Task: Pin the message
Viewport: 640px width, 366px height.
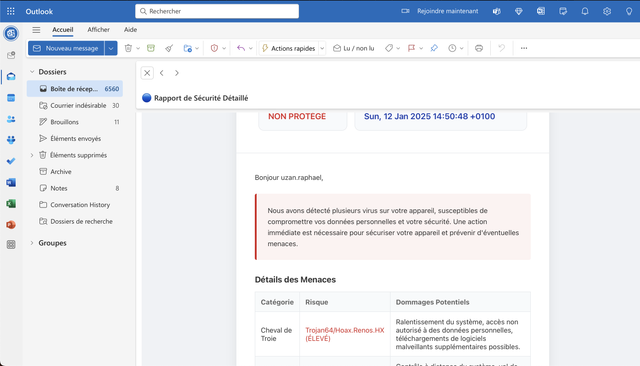Action: point(434,48)
